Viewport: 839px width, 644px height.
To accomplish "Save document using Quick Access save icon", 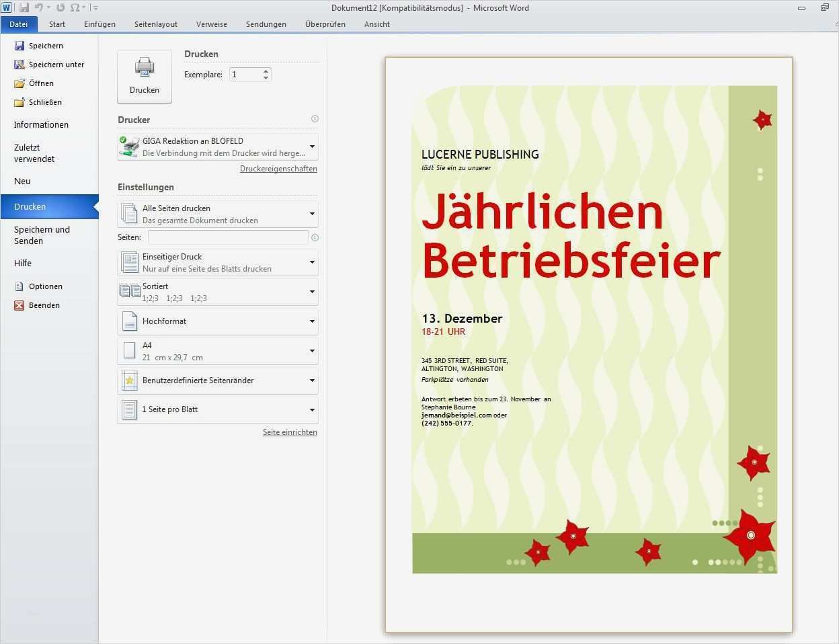I will coord(26,7).
